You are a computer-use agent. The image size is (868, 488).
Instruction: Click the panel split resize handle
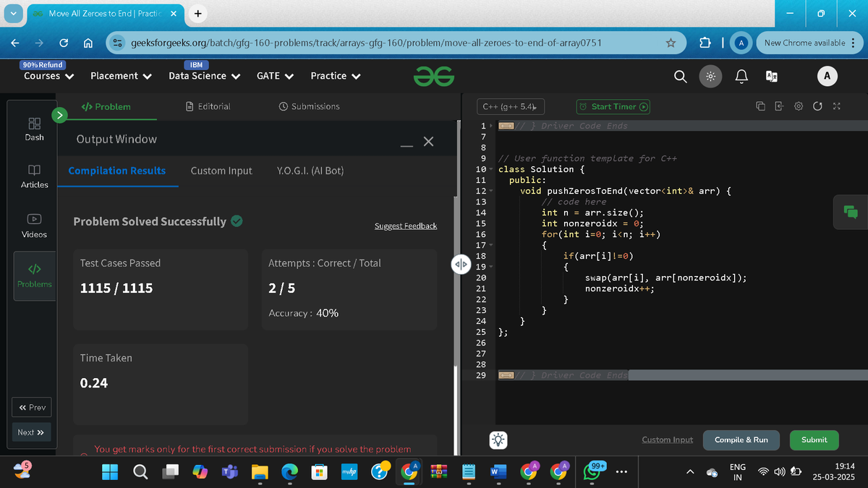coord(461,263)
